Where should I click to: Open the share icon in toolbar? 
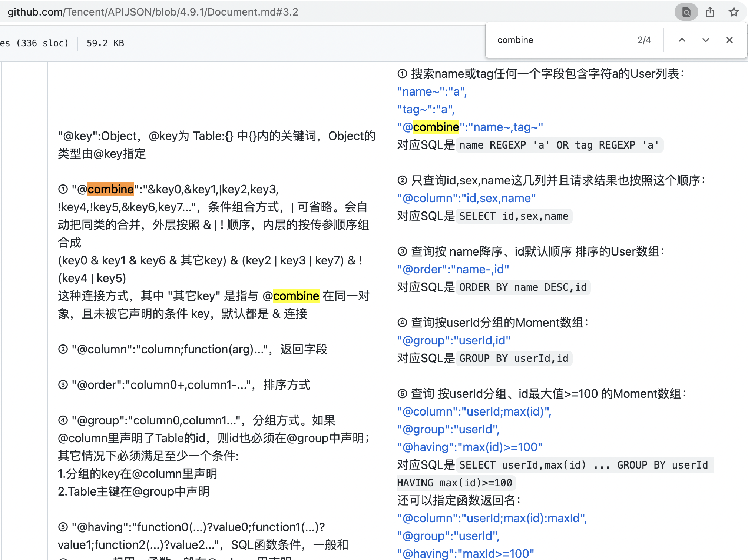pyautogui.click(x=710, y=12)
